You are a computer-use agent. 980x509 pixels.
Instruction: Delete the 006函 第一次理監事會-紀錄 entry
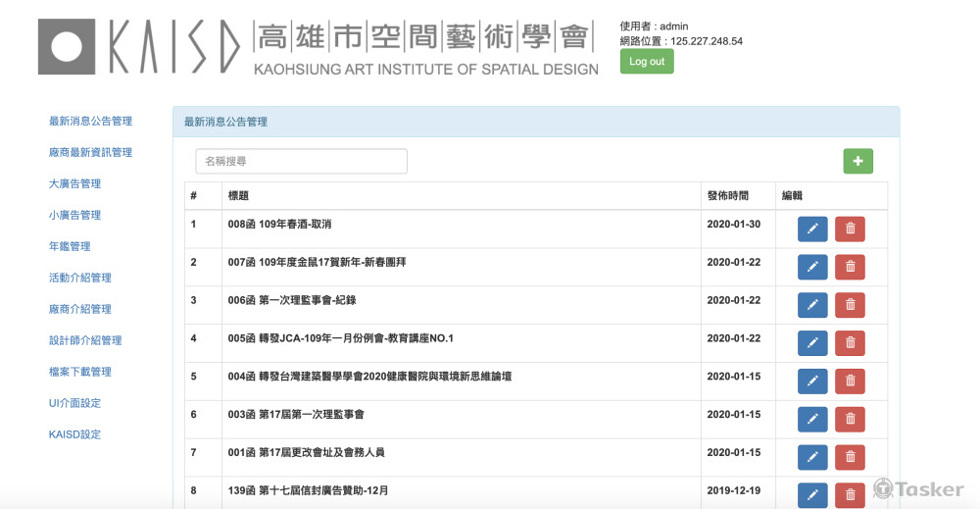tap(850, 305)
